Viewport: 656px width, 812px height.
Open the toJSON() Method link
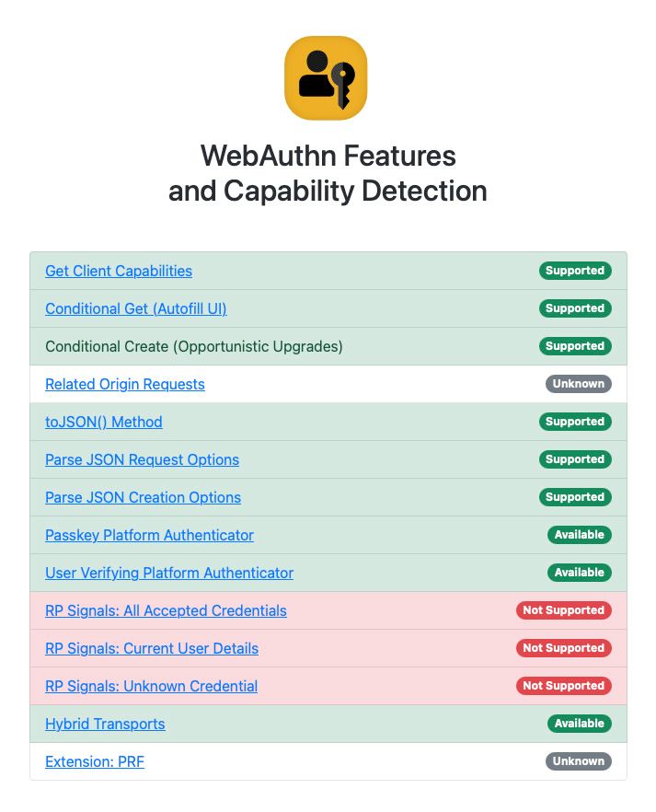(x=103, y=422)
